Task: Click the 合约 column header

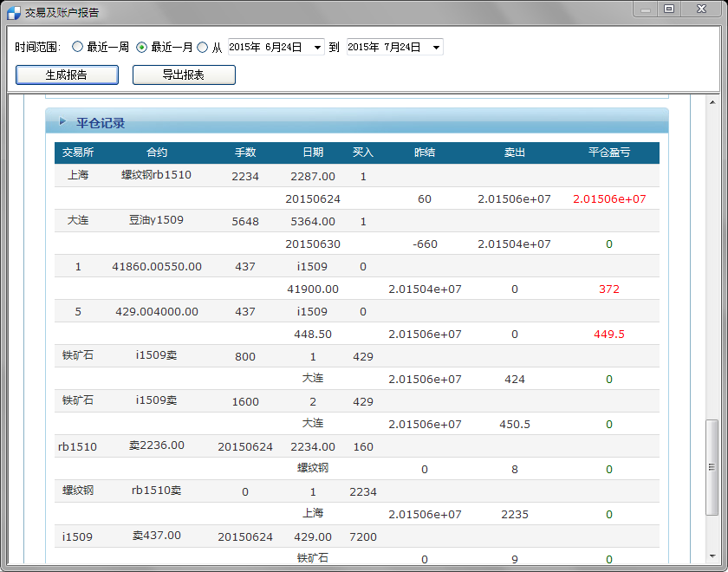Action: tap(157, 153)
